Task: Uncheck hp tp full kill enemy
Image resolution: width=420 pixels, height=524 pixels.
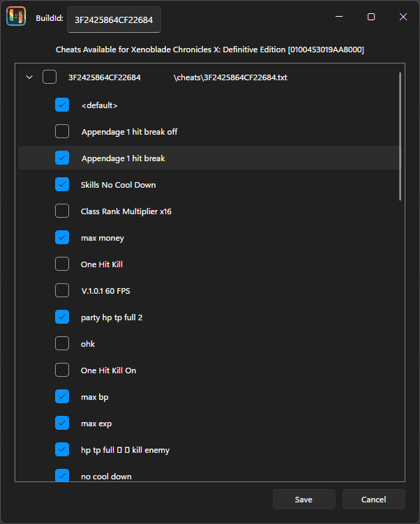Action: point(62,449)
